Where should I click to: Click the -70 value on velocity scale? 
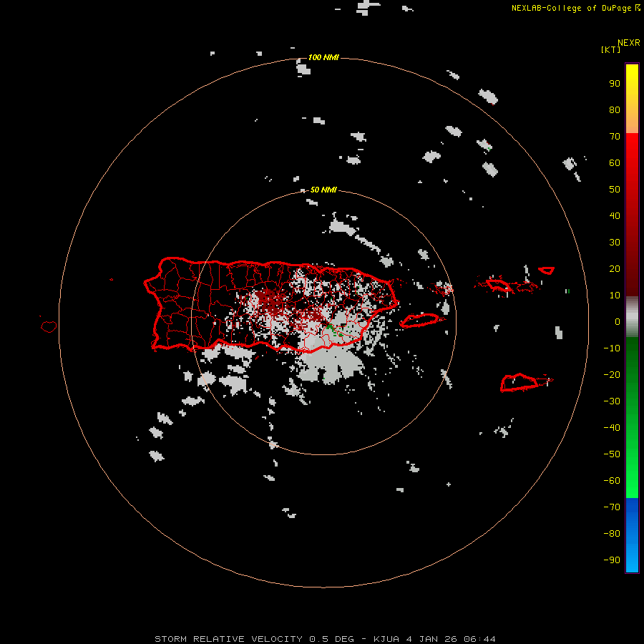(612, 507)
